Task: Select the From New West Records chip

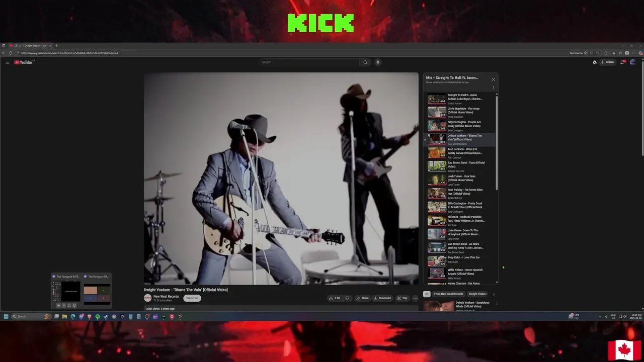Action: [448, 294]
